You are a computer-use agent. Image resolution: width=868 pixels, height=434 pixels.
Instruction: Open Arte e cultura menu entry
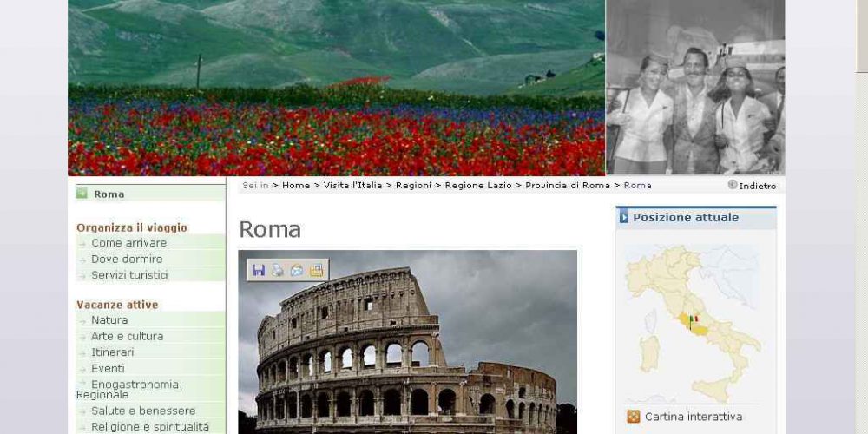tap(128, 336)
